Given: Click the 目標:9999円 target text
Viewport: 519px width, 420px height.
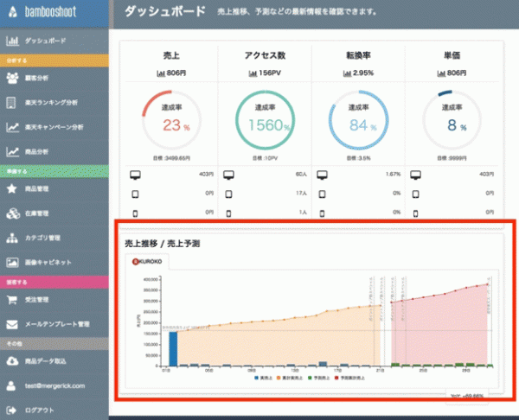Looking at the screenshot, I should click(452, 158).
